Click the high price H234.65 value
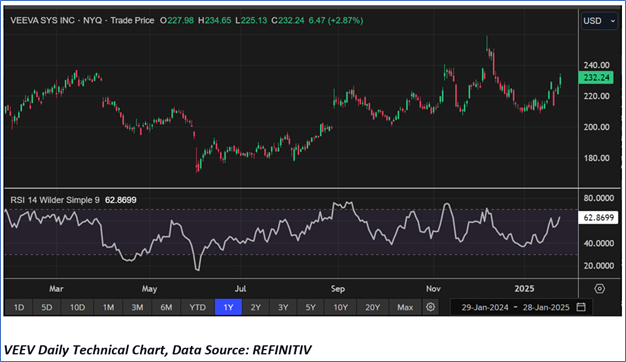The height and width of the screenshot is (362, 626). pyautogui.click(x=215, y=20)
